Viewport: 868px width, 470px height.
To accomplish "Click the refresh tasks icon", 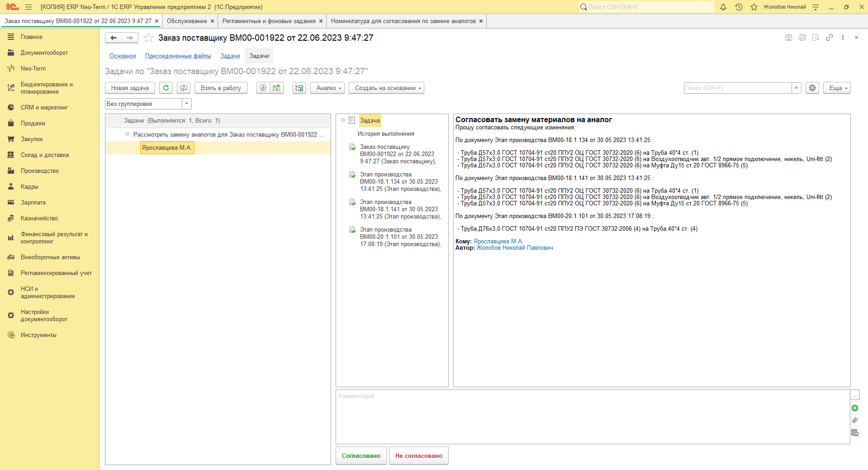I will tap(166, 88).
